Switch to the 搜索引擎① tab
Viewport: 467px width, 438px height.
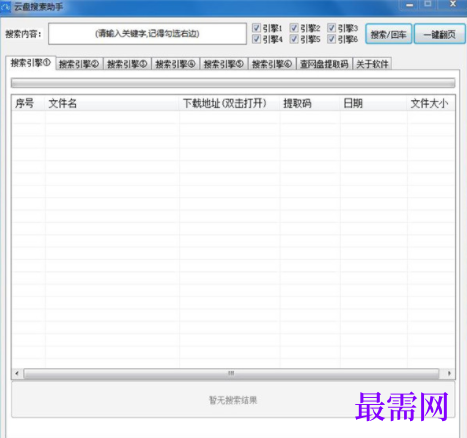31,63
